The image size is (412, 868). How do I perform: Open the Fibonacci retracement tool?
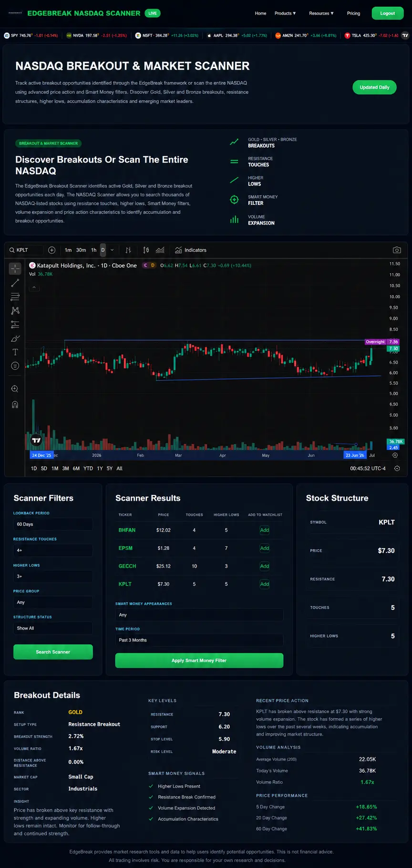click(x=15, y=297)
